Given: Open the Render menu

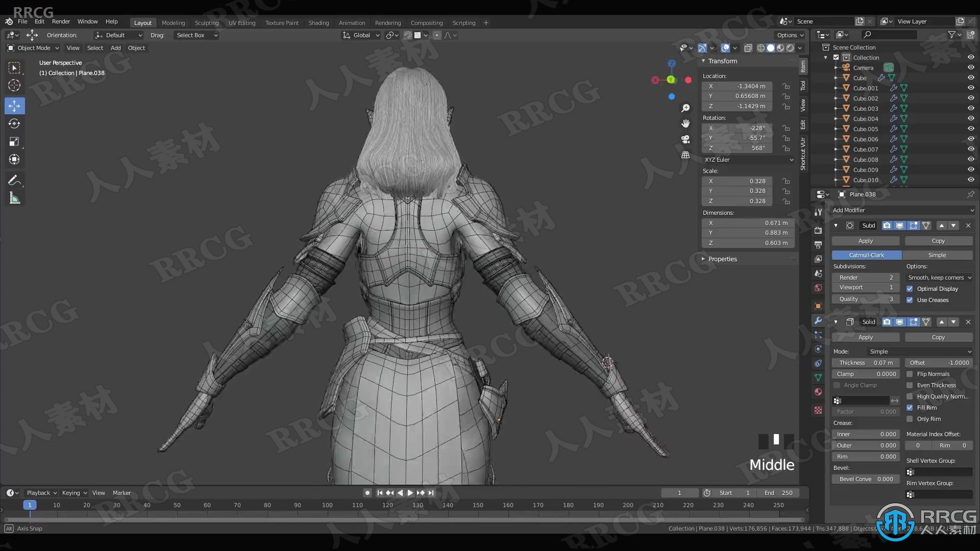Looking at the screenshot, I should click(61, 21).
